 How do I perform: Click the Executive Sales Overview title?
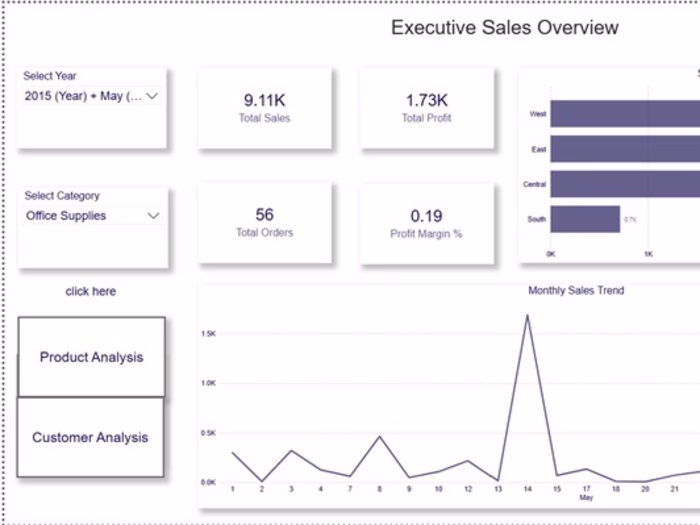click(x=505, y=28)
